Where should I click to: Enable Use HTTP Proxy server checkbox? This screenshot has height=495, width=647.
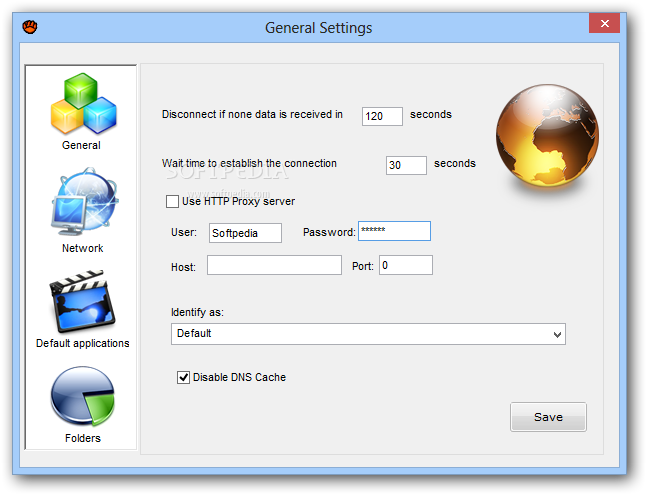[x=172, y=201]
